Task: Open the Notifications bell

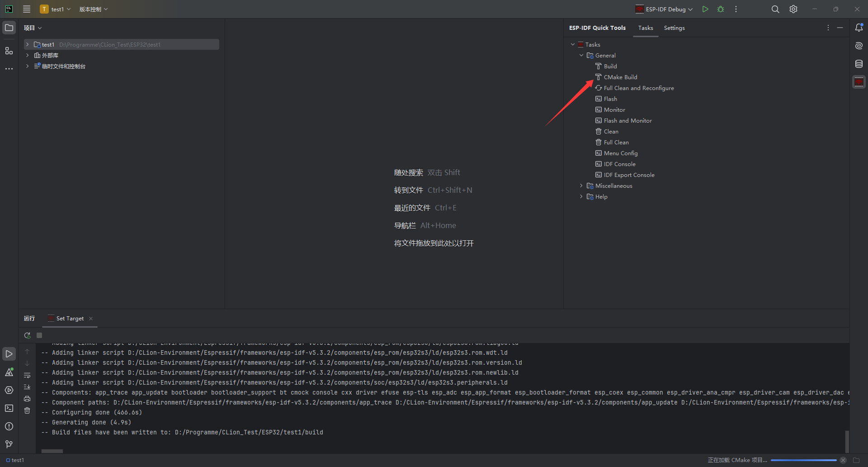Action: (x=859, y=28)
